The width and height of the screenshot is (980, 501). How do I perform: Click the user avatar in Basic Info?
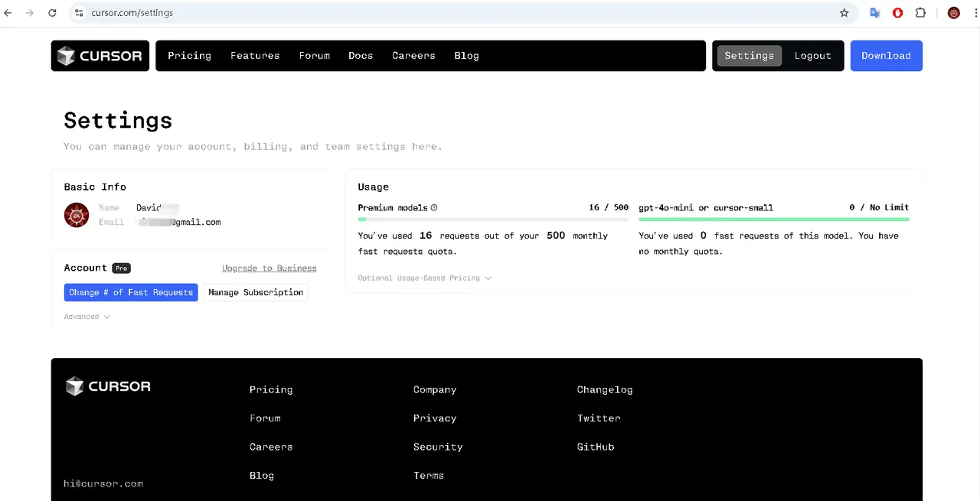[77, 215]
